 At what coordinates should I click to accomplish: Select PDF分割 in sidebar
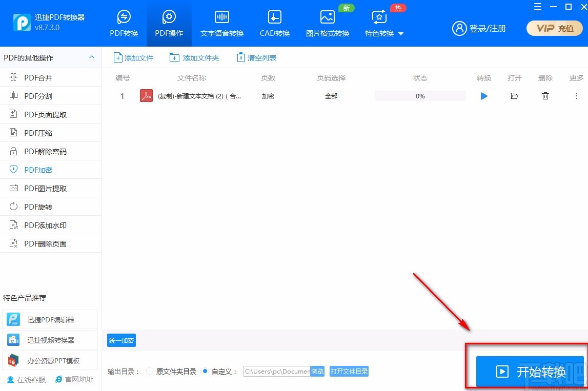(x=51, y=96)
